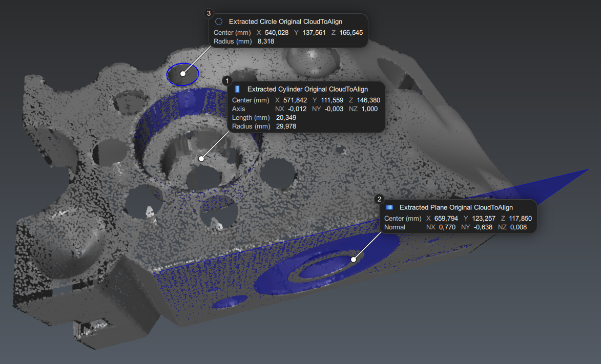Click the circle radius value 8,318
601x364 pixels.
(265, 41)
